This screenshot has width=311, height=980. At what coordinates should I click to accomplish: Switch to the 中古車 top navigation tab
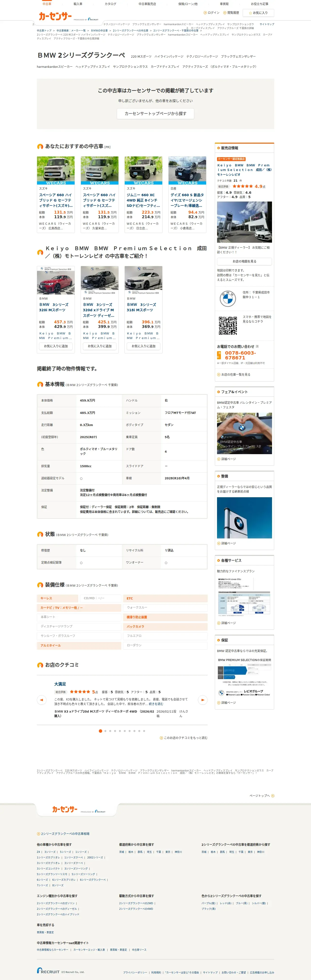coord(47,4)
